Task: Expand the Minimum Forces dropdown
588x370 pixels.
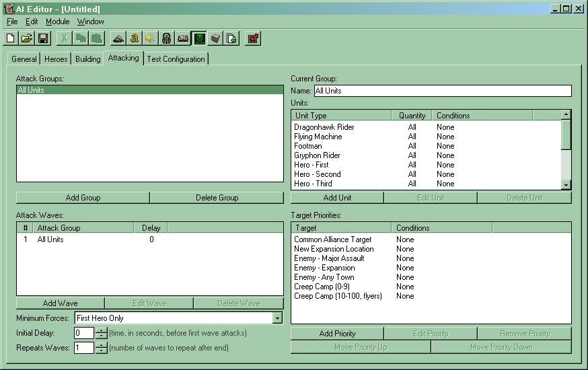Action: click(x=277, y=318)
